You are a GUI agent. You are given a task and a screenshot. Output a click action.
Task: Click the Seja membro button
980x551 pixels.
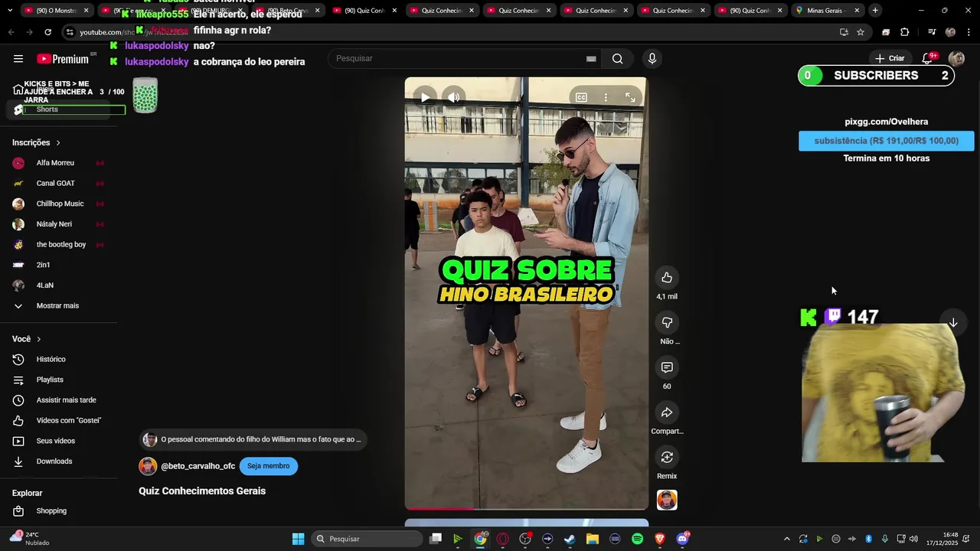(268, 466)
